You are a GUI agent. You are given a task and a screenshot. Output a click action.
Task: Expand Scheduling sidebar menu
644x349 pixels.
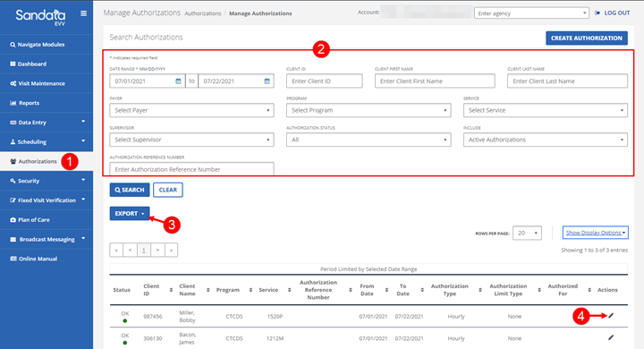[x=47, y=141]
